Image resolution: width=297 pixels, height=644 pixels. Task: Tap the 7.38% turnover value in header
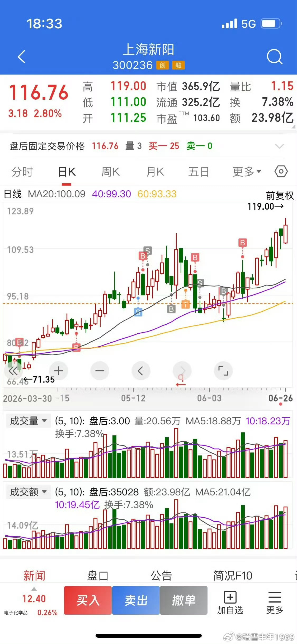[x=278, y=102]
